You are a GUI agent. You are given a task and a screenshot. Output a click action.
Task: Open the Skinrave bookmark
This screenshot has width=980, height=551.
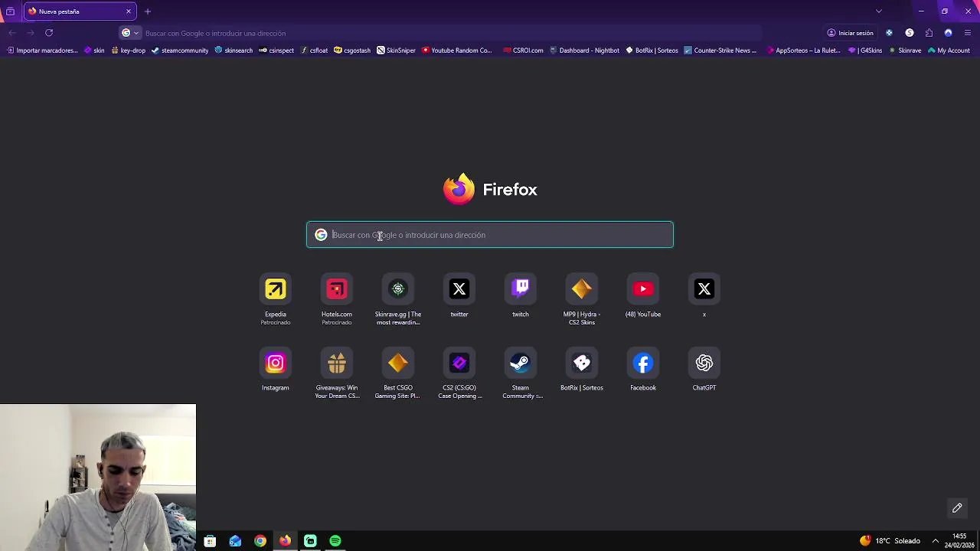[x=905, y=51]
